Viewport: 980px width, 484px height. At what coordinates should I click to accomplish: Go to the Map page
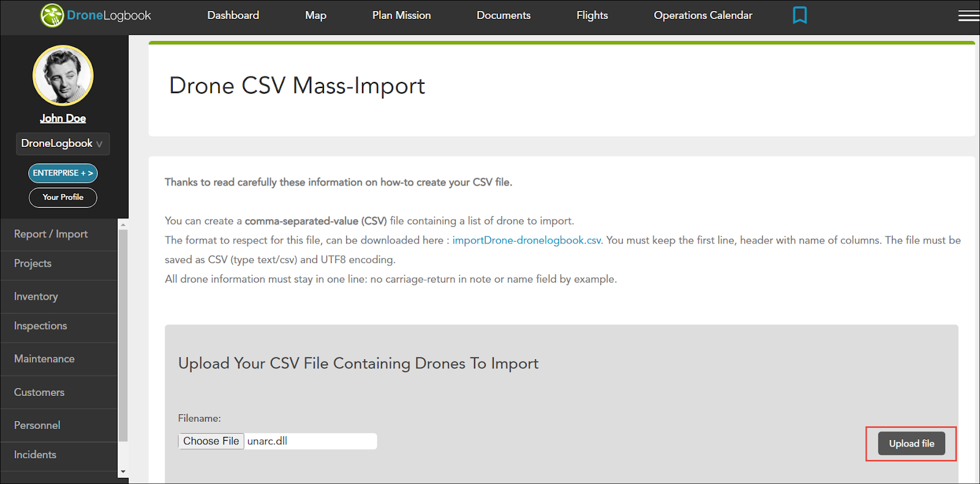pyautogui.click(x=315, y=15)
